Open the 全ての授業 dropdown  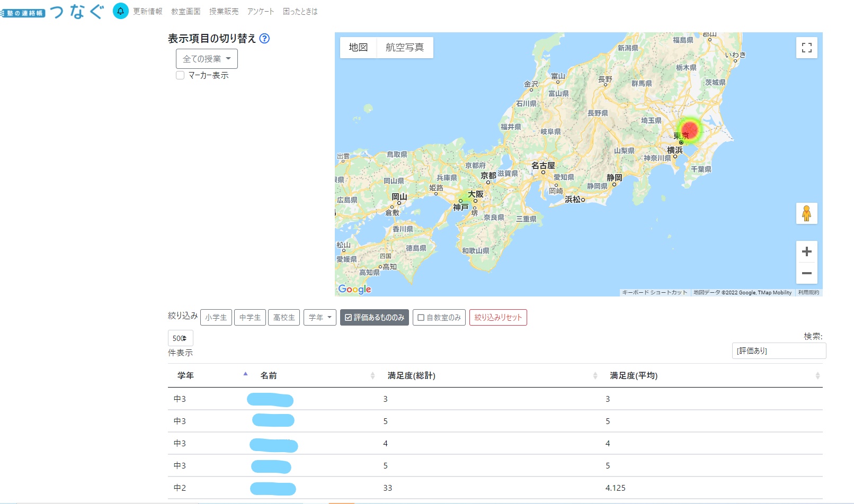[x=207, y=59]
